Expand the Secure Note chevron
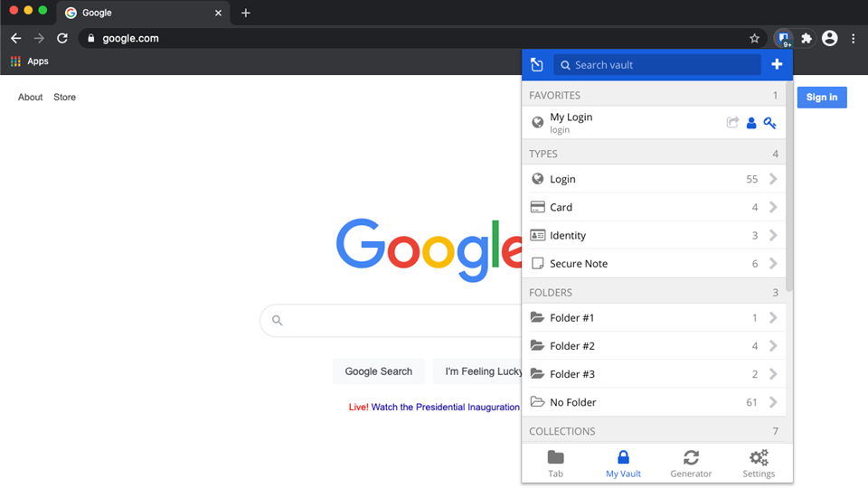Viewport: 868px width, 488px height. (x=773, y=263)
